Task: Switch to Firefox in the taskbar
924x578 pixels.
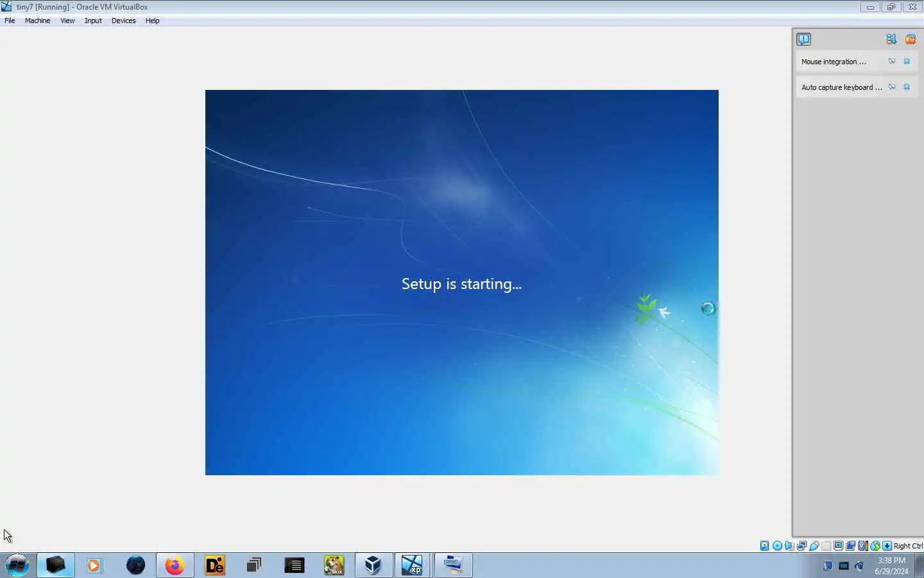Action: 175,565
